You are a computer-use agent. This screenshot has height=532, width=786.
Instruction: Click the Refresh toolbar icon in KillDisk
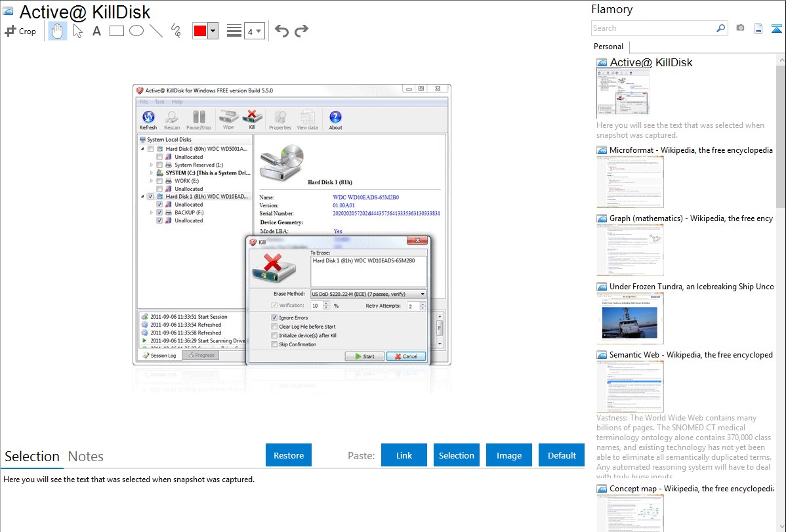coord(148,120)
